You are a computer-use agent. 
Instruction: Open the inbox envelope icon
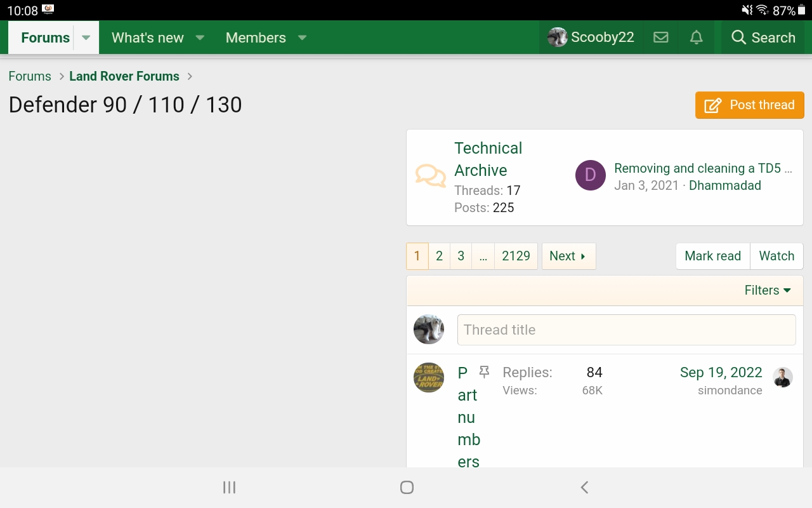tap(661, 37)
